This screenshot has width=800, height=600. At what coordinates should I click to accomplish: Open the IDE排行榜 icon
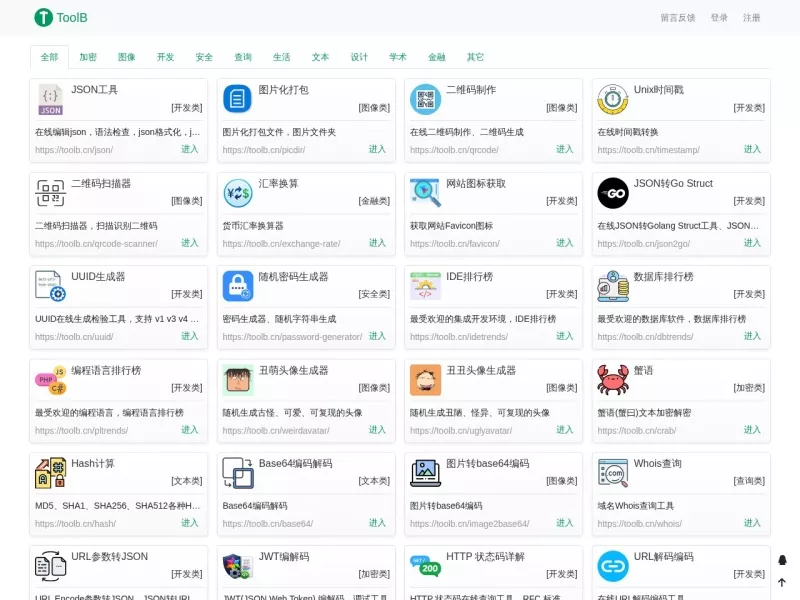[x=425, y=286]
